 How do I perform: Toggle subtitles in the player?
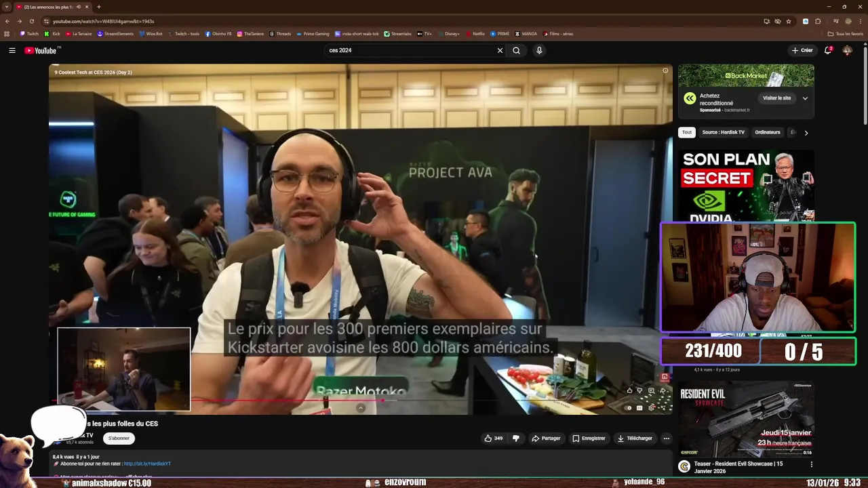pos(639,408)
